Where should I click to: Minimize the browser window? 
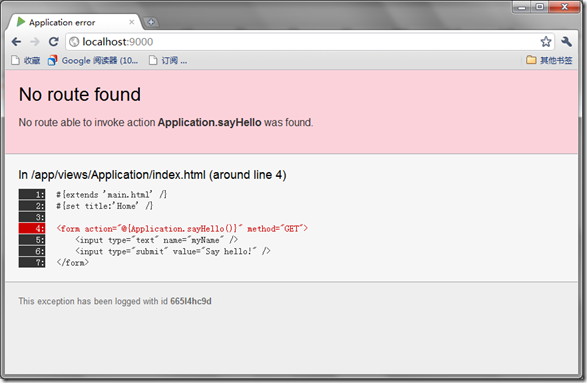(x=522, y=7)
